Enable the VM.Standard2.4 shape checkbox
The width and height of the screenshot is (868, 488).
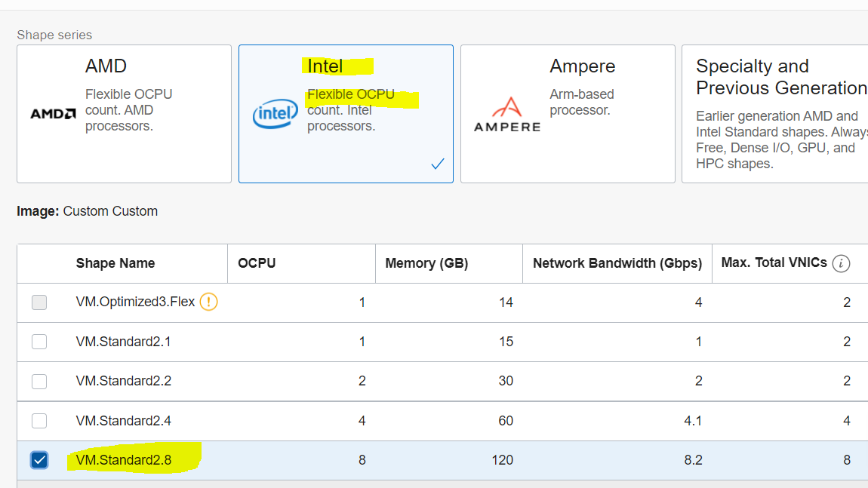pos(39,420)
